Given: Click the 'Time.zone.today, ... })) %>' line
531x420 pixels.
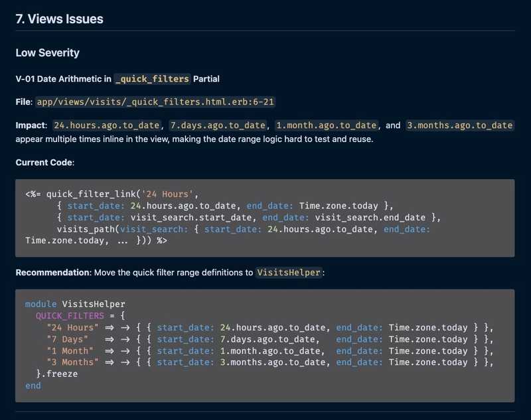Looking at the screenshot, I should (96, 241).
